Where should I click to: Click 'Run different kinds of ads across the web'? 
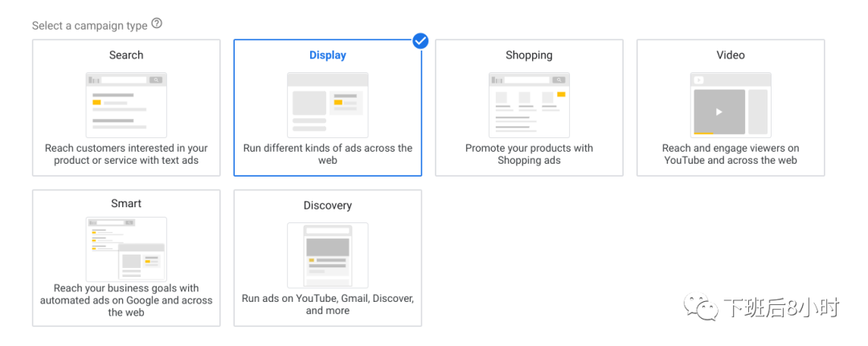[328, 154]
